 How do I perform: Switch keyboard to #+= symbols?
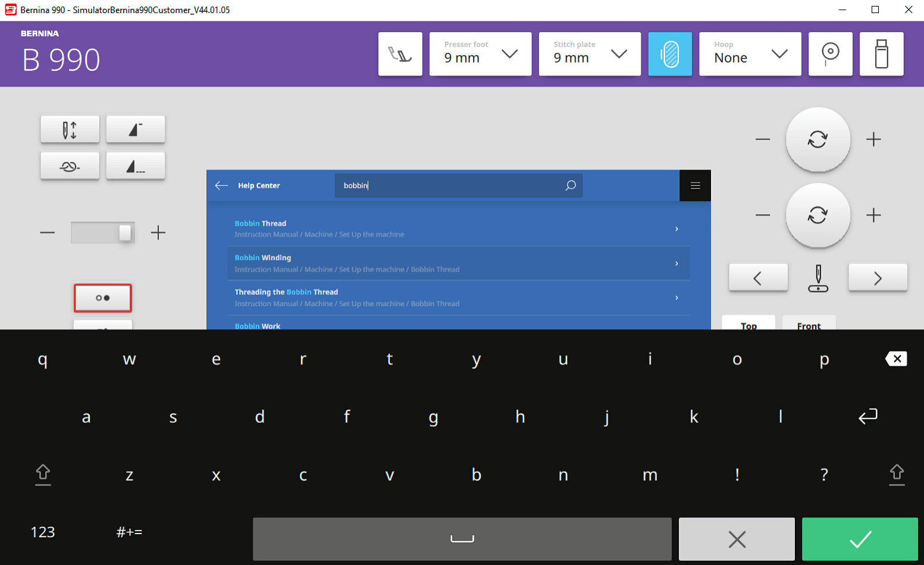(129, 532)
